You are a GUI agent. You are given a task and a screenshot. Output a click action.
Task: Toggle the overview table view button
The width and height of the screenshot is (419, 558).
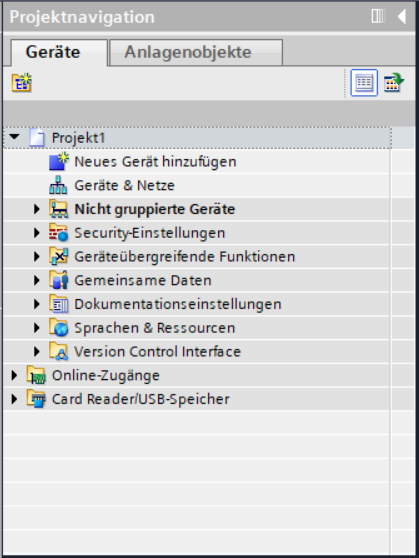tap(364, 83)
